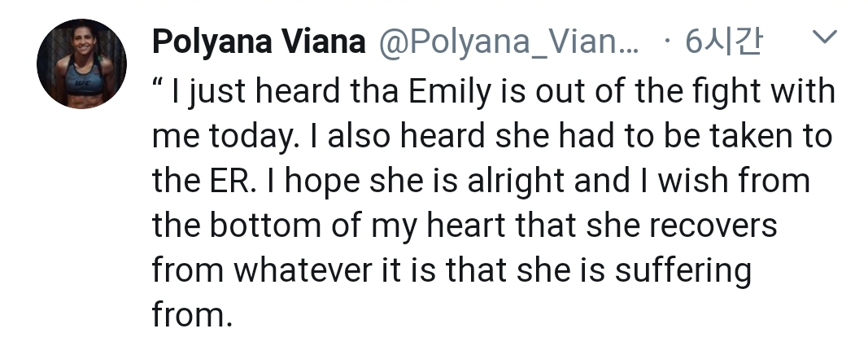Expand the tweet options chevron

pyautogui.click(x=824, y=37)
